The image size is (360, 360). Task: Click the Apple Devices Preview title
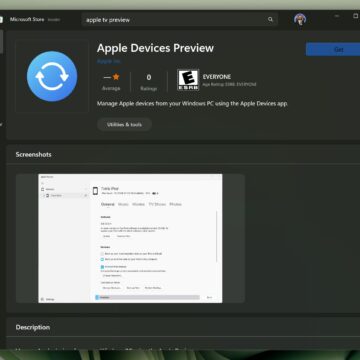(155, 48)
